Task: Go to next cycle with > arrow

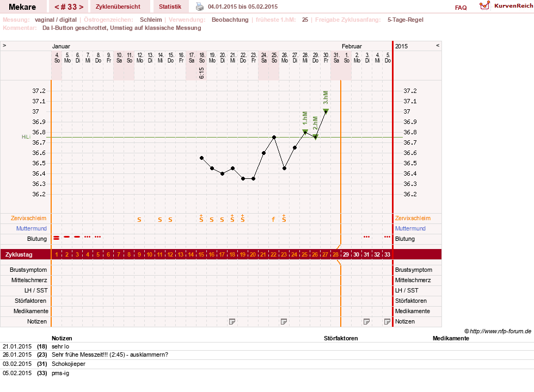Action: (x=82, y=7)
